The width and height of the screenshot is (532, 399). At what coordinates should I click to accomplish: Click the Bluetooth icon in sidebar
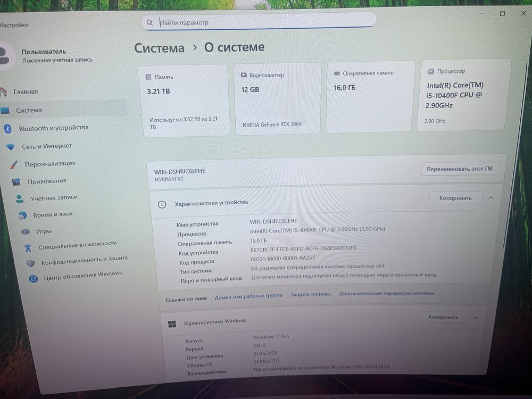point(8,129)
